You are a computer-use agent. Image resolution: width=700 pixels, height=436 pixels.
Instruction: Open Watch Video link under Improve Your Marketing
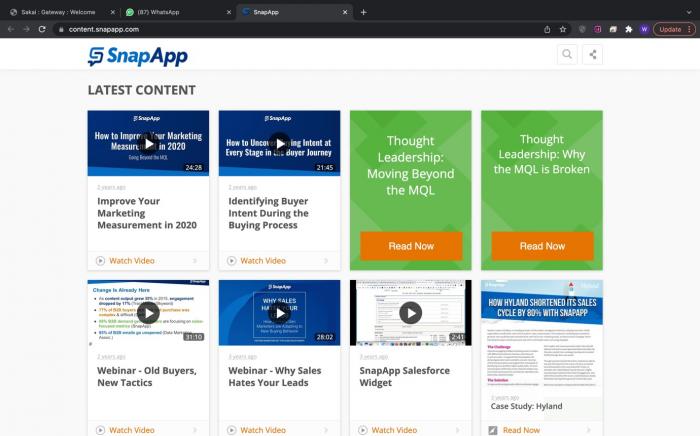point(132,261)
